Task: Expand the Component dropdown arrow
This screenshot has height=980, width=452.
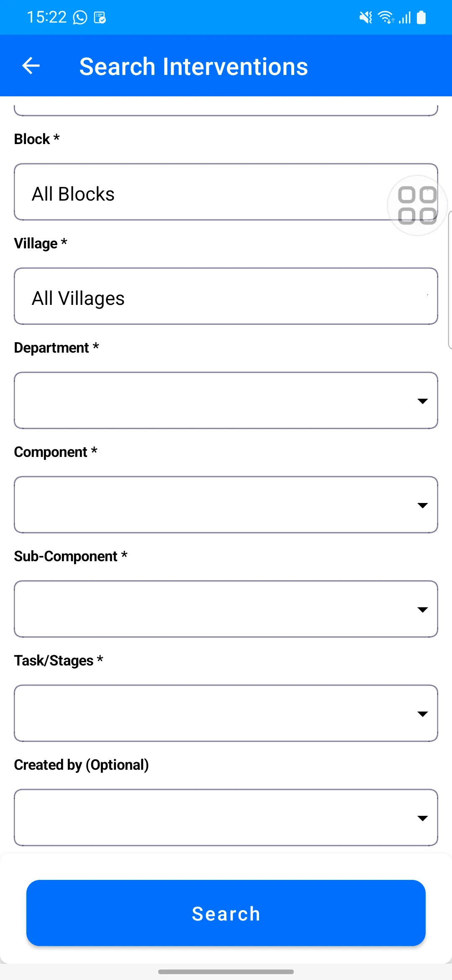Action: [423, 505]
